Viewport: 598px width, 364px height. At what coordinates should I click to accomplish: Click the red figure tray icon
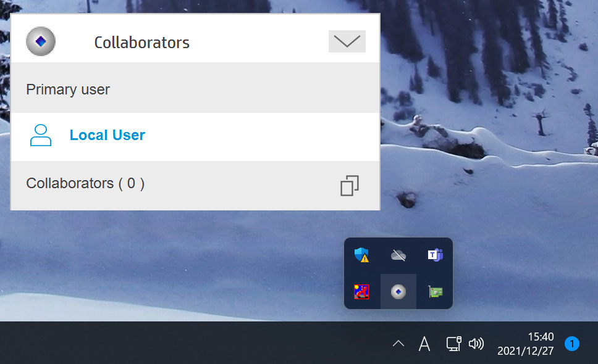point(361,292)
